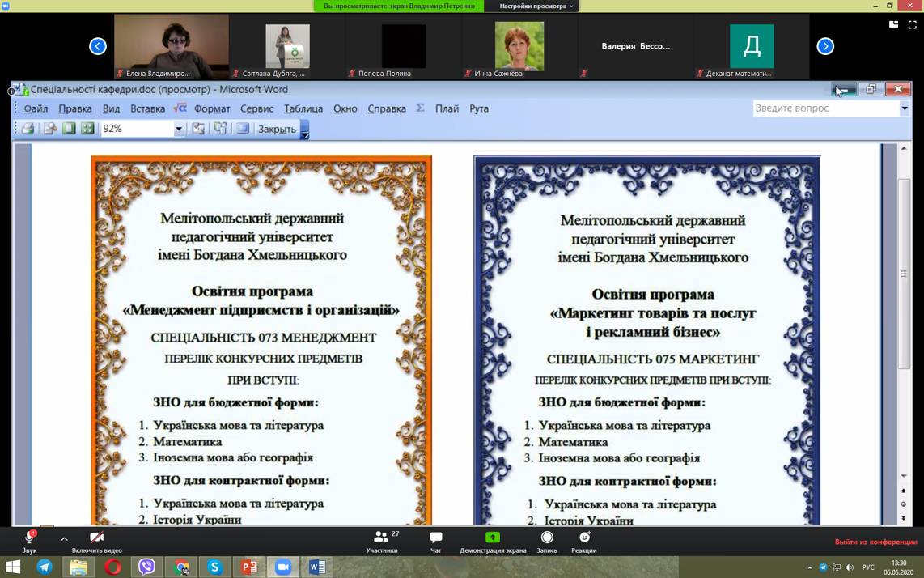This screenshot has width=924, height=578.
Task: Click Выйти из конференции to leave
Action: click(x=875, y=542)
